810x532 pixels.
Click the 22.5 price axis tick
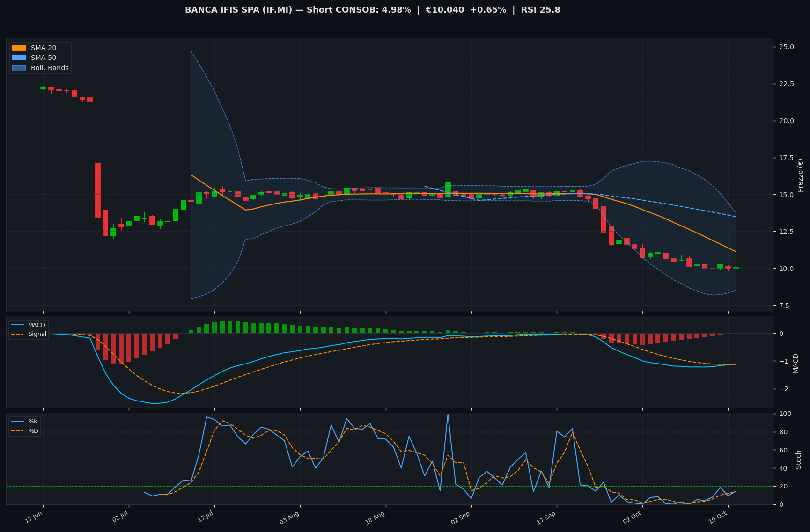coord(786,84)
